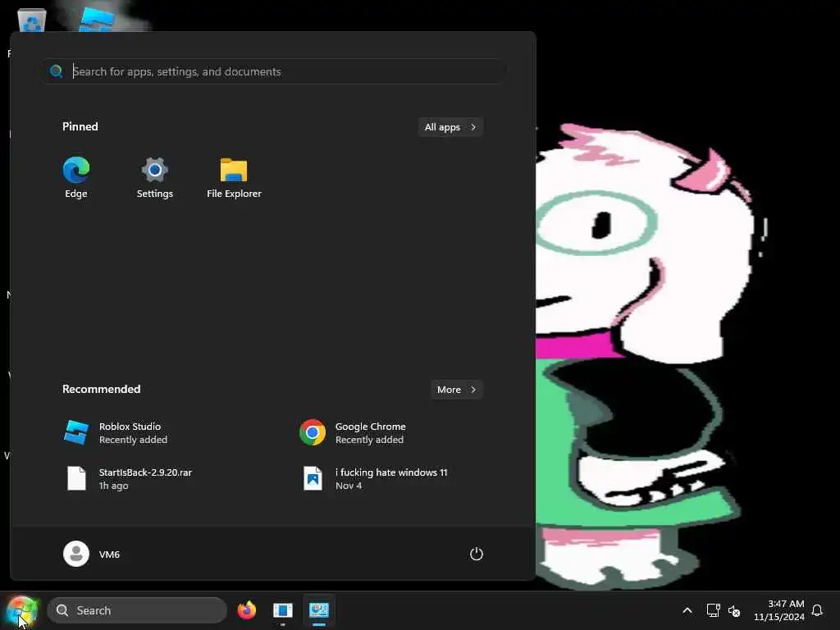This screenshot has height=630, width=840.
Task: Switch to the active Control Panel taskbar app
Action: tap(319, 610)
